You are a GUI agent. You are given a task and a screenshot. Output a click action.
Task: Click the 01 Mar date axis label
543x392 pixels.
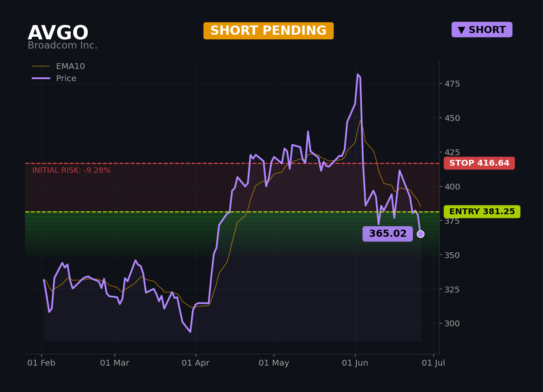[115, 363]
